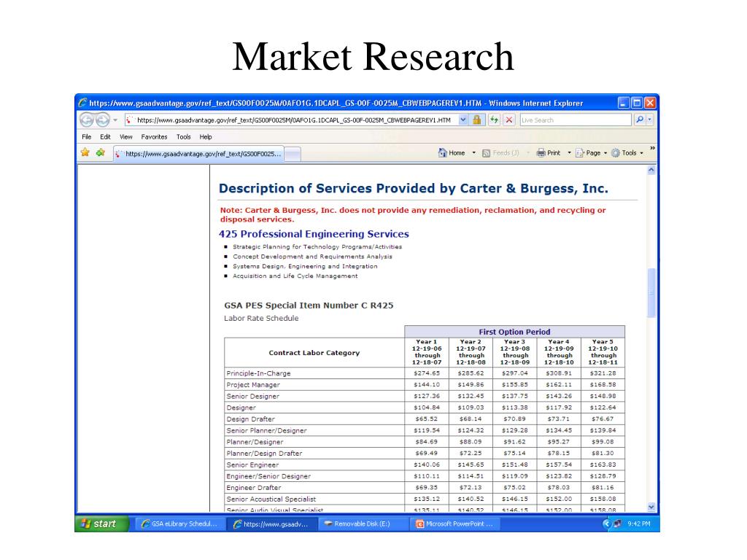747x560 pixels.
Task: Click Year 5 rate $321.28 cell
Action: point(603,373)
